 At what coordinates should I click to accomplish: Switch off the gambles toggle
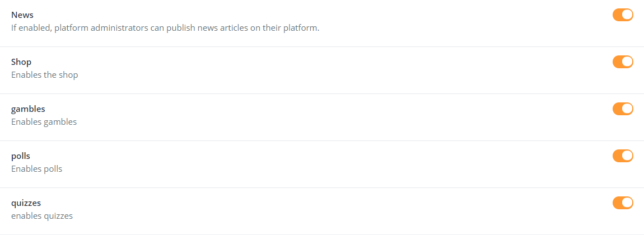point(623,109)
